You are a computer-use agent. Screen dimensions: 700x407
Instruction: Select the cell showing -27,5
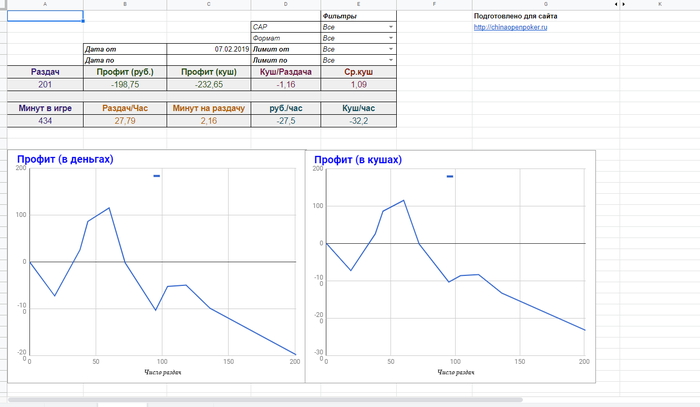point(286,121)
